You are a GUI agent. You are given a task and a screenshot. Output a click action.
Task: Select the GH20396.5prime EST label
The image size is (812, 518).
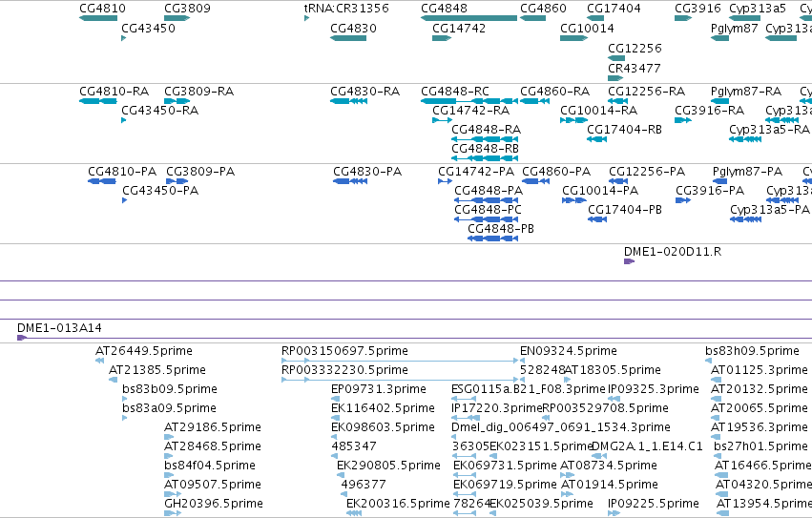(x=214, y=504)
